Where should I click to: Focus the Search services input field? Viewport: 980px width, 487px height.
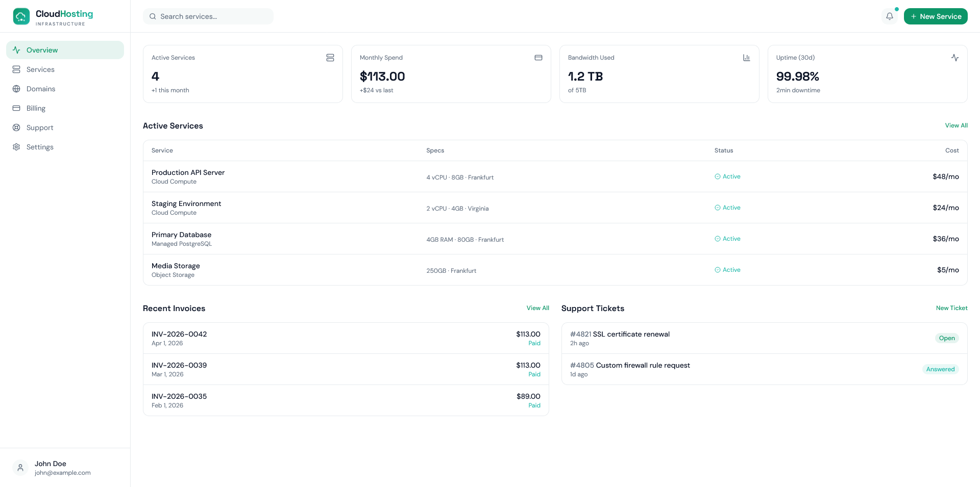214,16
